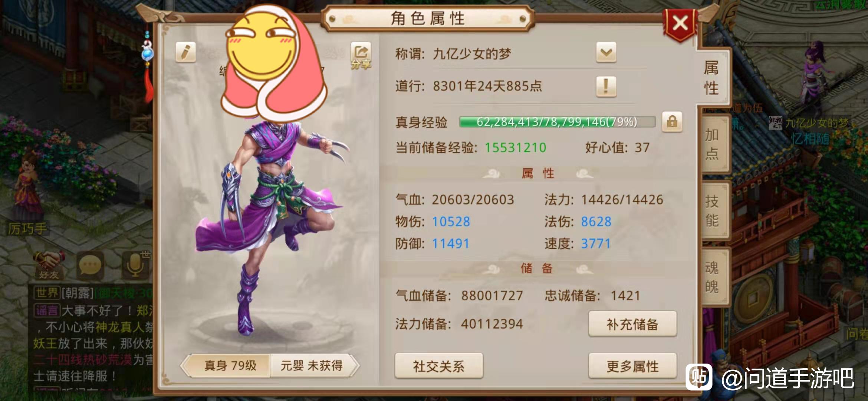Tap the microphone voice icon
The image size is (868, 401).
click(135, 265)
